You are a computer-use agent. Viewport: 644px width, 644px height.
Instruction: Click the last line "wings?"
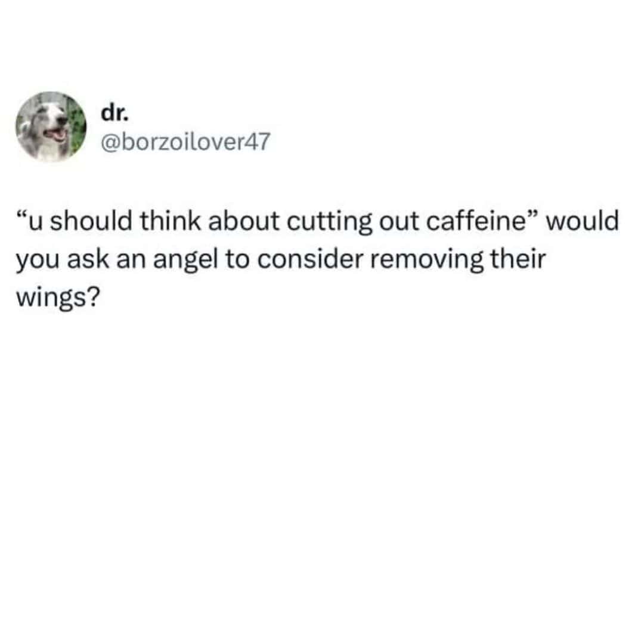point(58,298)
